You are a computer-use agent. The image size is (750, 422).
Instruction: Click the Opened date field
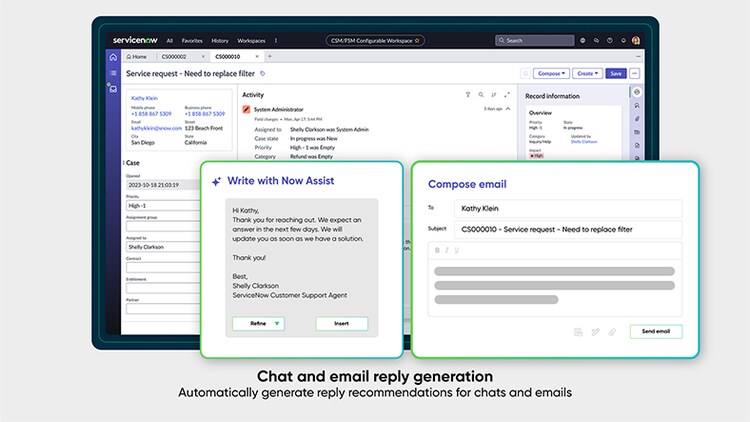163,185
